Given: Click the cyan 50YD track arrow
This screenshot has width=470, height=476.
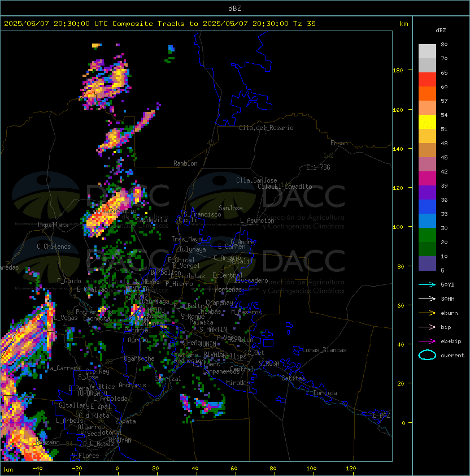Looking at the screenshot, I should (427, 284).
